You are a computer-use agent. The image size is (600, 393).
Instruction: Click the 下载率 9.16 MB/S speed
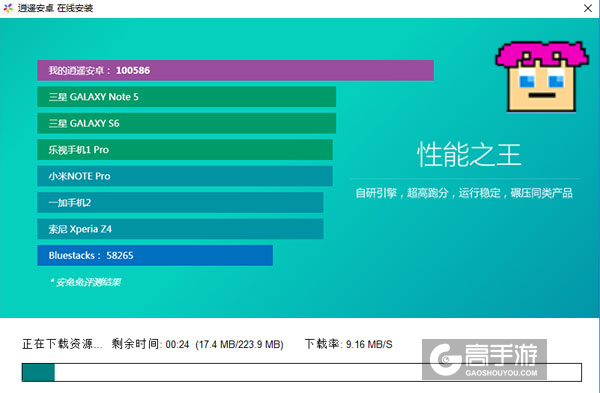click(349, 344)
